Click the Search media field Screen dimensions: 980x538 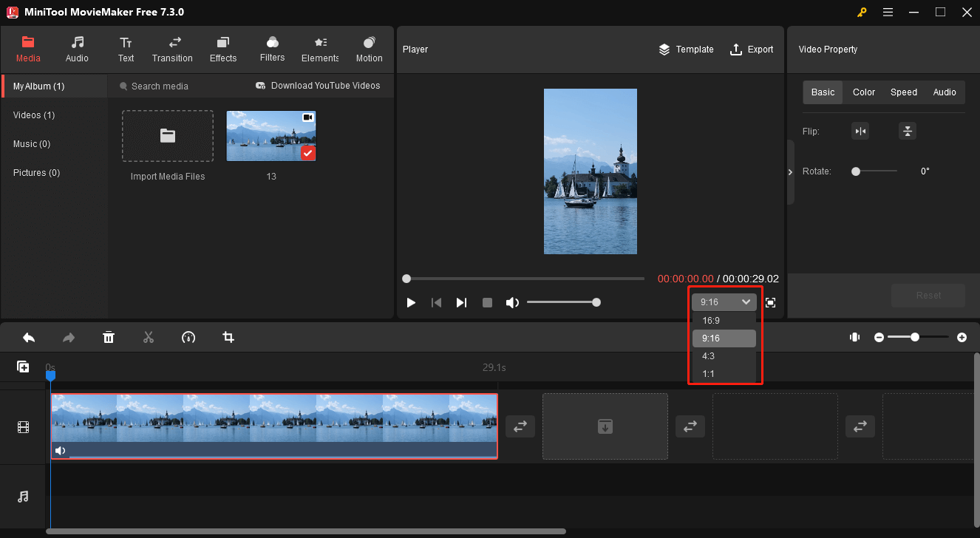tap(177, 86)
